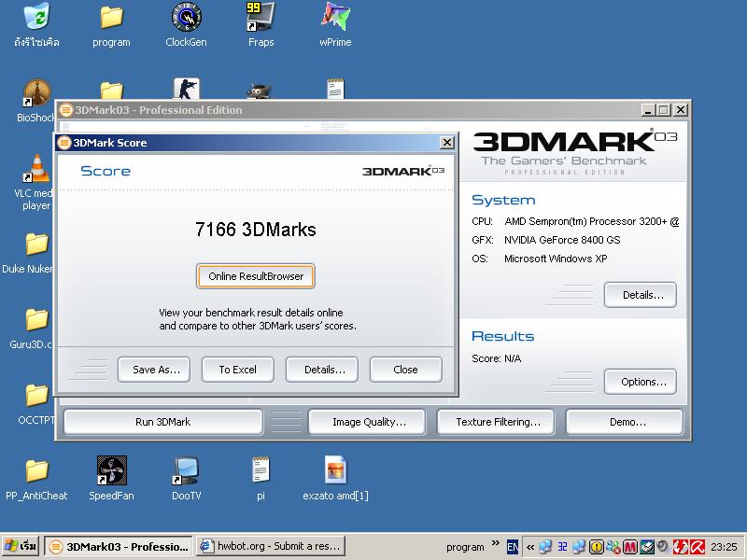Open the EN language indicator
The image size is (747, 560).
tap(512, 547)
